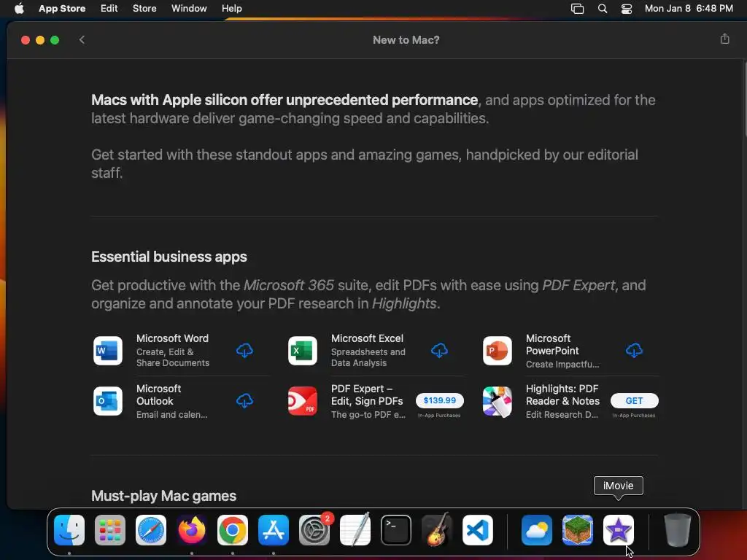
Task: Launch iMovie from the Dock
Action: click(x=619, y=530)
